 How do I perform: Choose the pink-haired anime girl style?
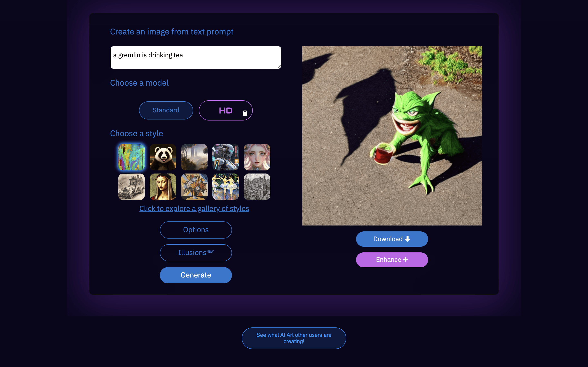point(257,157)
